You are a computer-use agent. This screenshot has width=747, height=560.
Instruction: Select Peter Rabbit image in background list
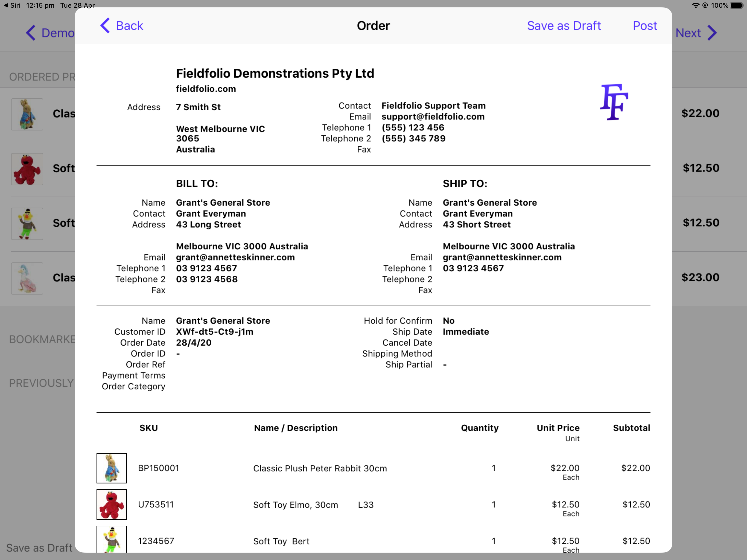(x=27, y=114)
